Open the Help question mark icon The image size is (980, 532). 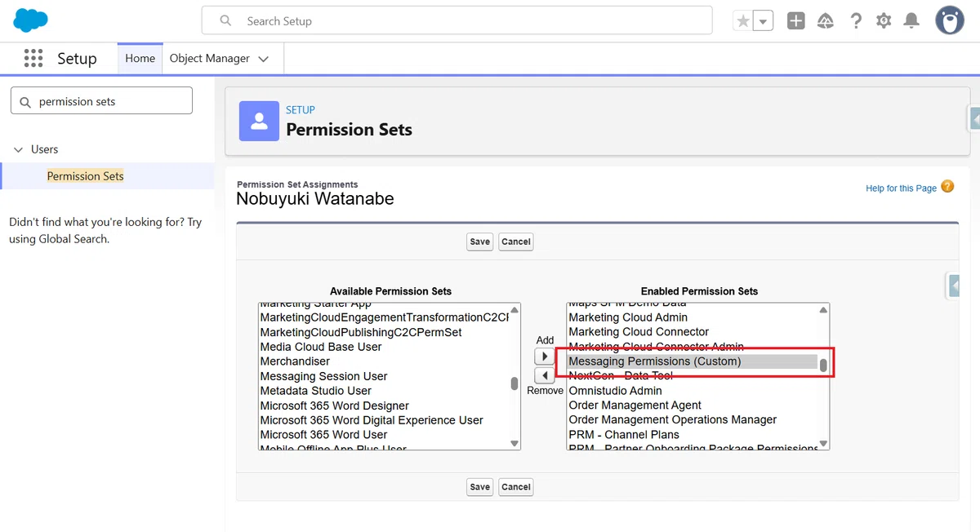pyautogui.click(x=855, y=21)
